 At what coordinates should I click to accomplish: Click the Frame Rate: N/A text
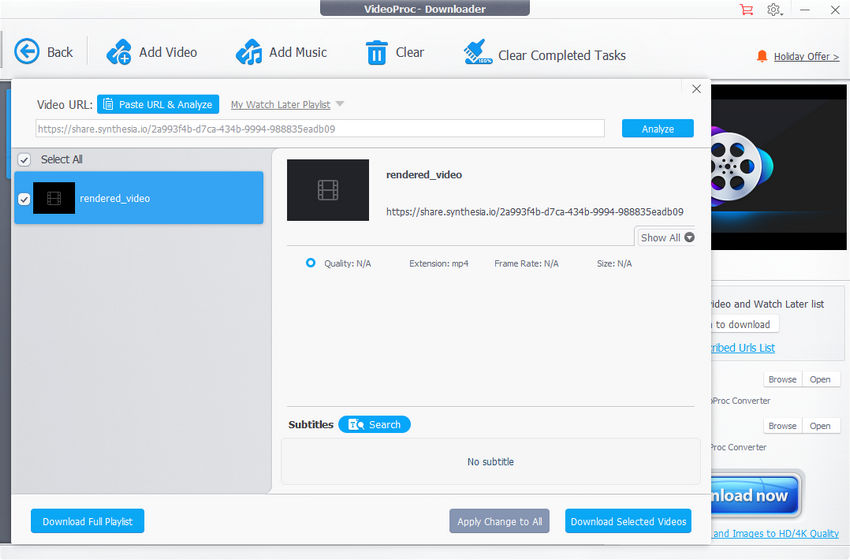coord(526,263)
